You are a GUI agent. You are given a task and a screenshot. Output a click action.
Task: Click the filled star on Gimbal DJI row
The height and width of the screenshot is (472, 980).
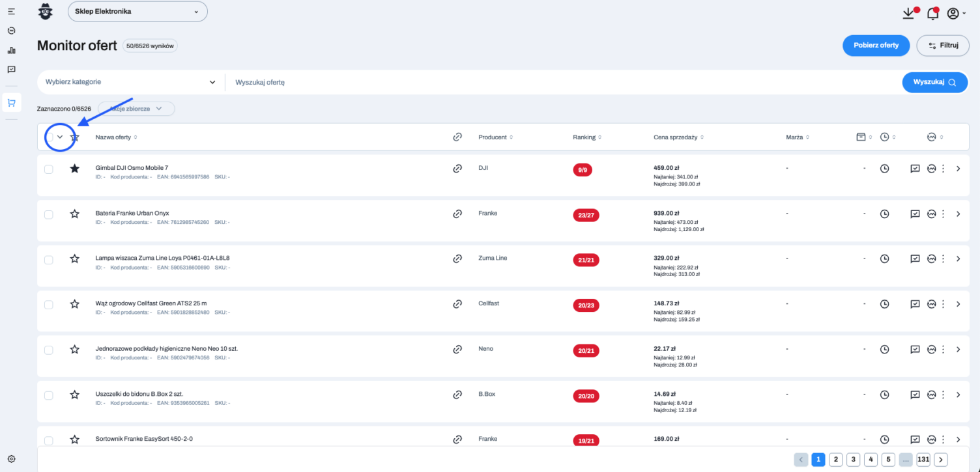(74, 169)
